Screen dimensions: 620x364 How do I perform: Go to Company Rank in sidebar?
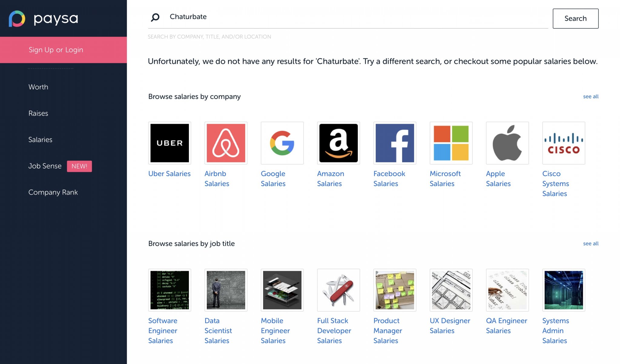(53, 192)
